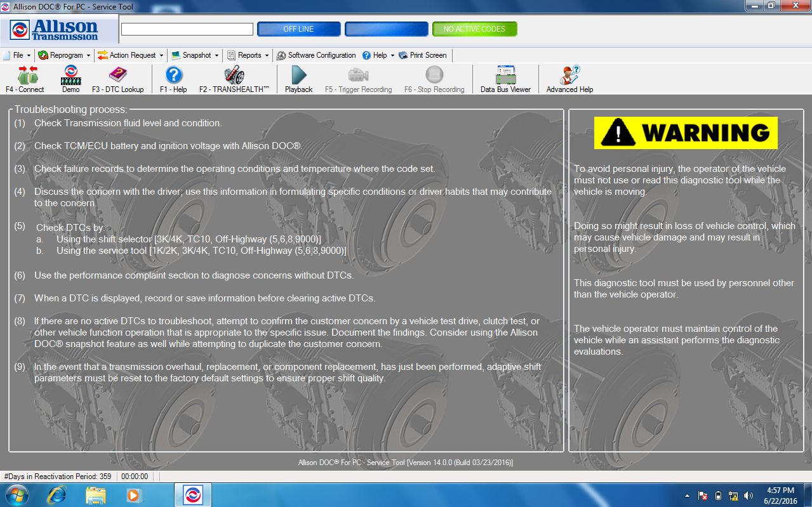The height and width of the screenshot is (507, 812).
Task: Launch Demo mode from the toolbar
Action: (x=70, y=79)
